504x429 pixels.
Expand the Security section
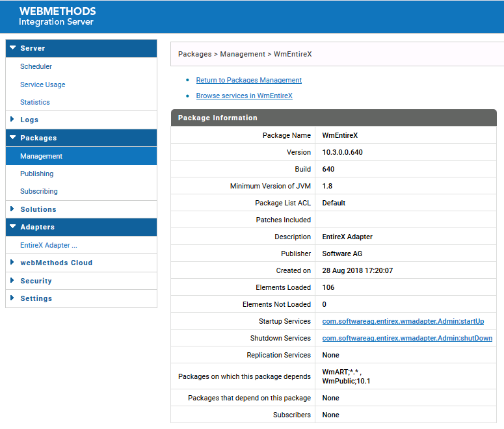click(12, 281)
